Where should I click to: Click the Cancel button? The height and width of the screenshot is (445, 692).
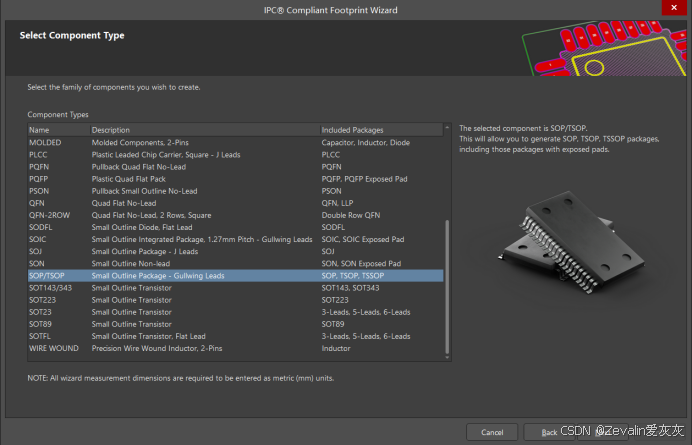pyautogui.click(x=492, y=432)
